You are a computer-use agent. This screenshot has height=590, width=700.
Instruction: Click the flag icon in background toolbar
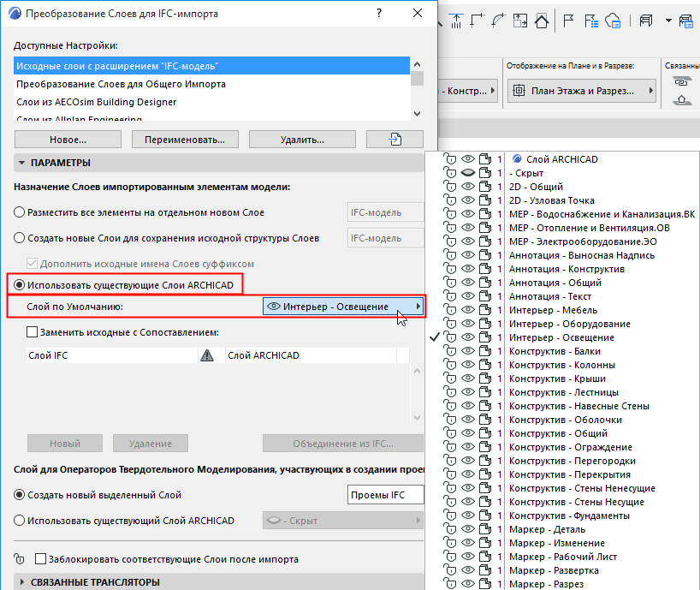pyautogui.click(x=568, y=21)
